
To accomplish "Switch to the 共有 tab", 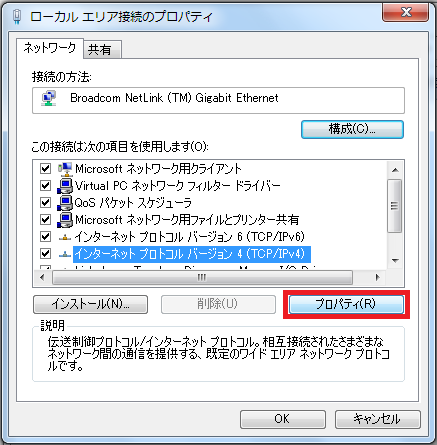I will [x=102, y=50].
